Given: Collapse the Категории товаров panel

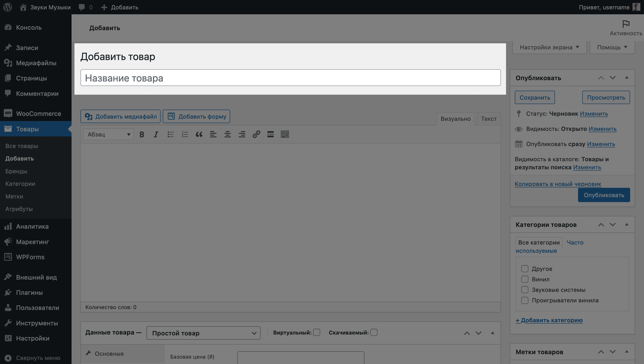Looking at the screenshot, I should pos(627,224).
